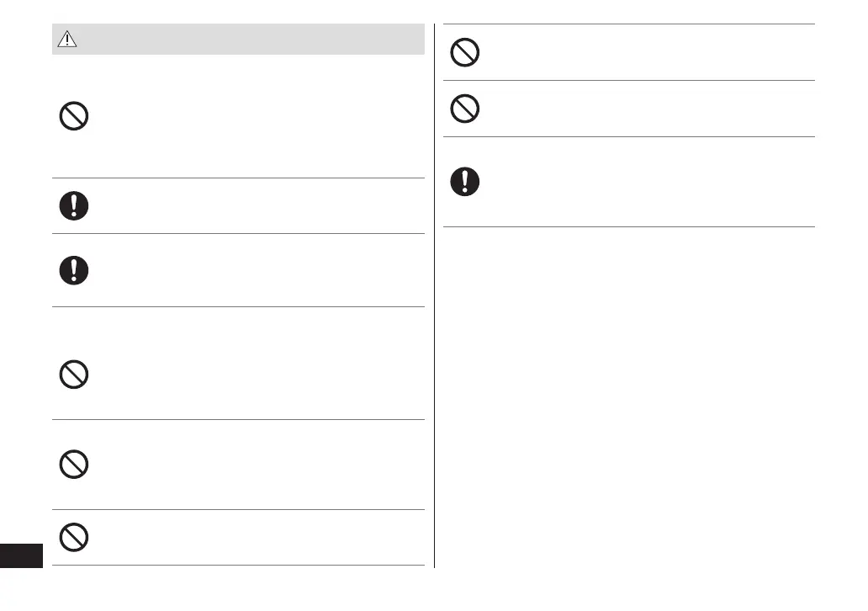Click the separator line between the left column's exclamation icons
Screen dimensions: 868x611
click(x=238, y=234)
